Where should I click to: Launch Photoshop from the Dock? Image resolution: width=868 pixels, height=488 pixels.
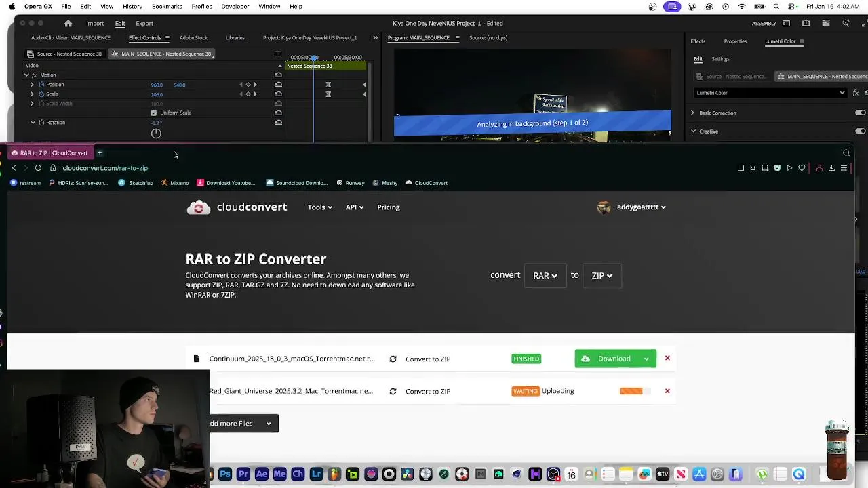click(225, 474)
